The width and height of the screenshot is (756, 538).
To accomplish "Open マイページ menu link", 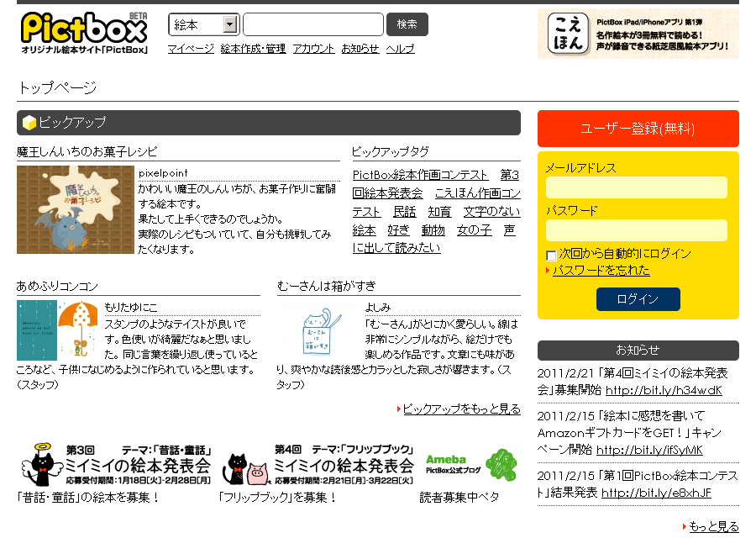I will 191,49.
